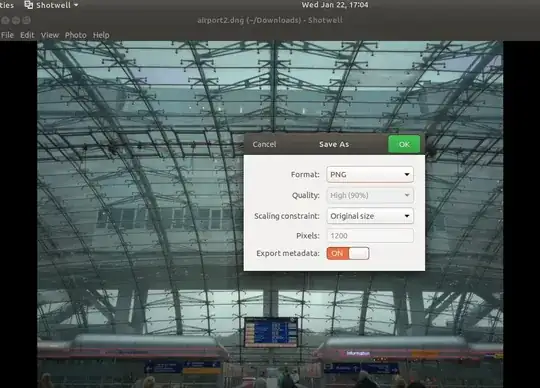Click the ON label of metadata switch

[337, 253]
